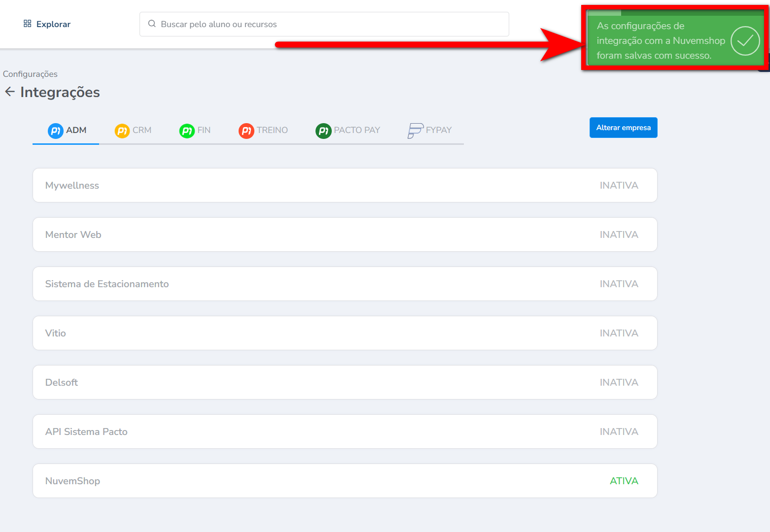
Task: Click the blue ADM module icon
Action: (x=55, y=131)
